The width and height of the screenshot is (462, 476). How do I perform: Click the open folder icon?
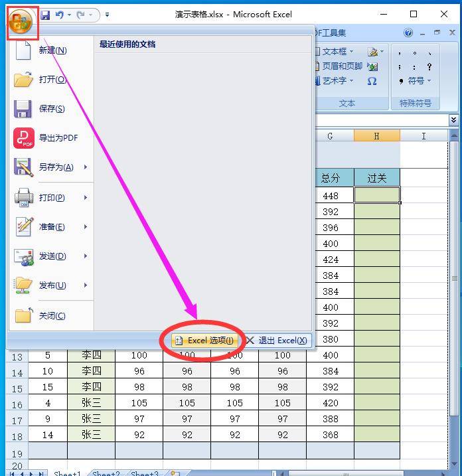(23, 80)
